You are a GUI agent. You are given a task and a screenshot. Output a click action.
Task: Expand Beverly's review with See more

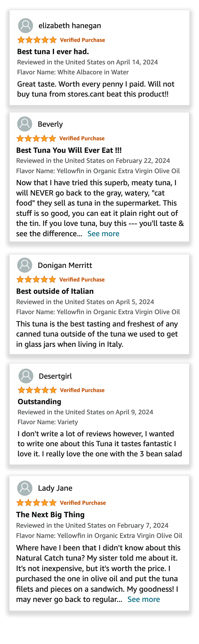pos(103,233)
